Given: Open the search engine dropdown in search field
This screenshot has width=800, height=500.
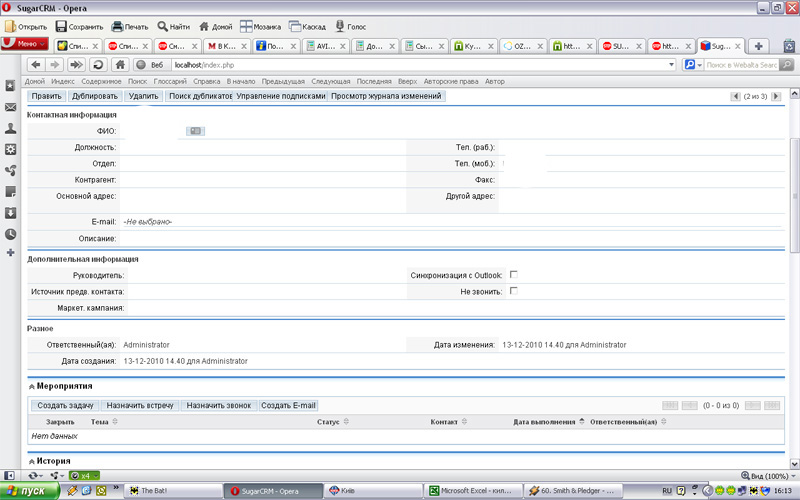Looking at the screenshot, I should pos(691,64).
